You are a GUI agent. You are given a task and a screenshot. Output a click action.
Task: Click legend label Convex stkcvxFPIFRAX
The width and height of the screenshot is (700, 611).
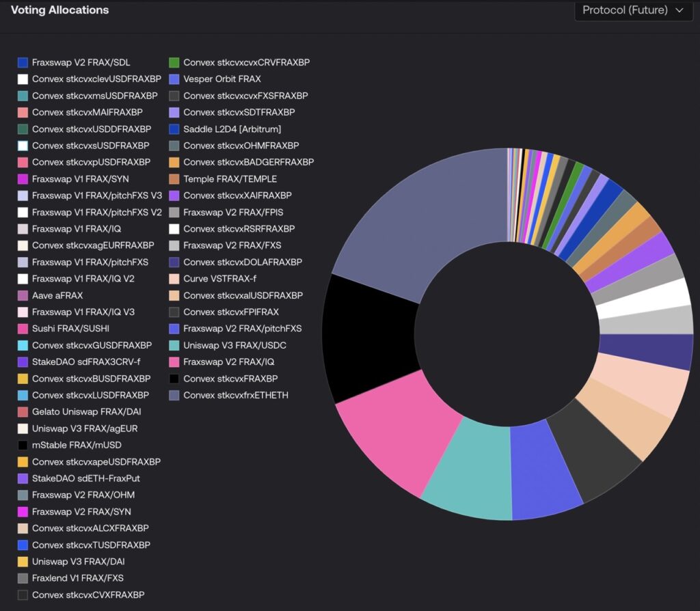[x=231, y=312]
